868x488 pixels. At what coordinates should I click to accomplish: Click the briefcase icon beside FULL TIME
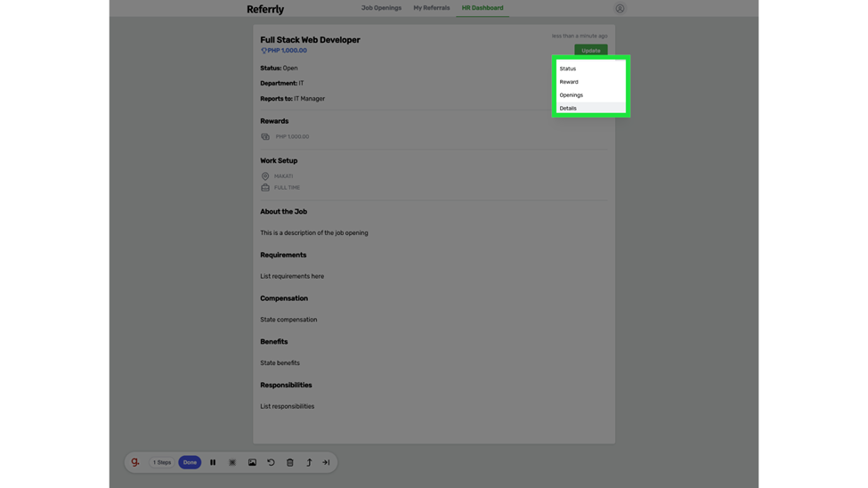point(265,188)
